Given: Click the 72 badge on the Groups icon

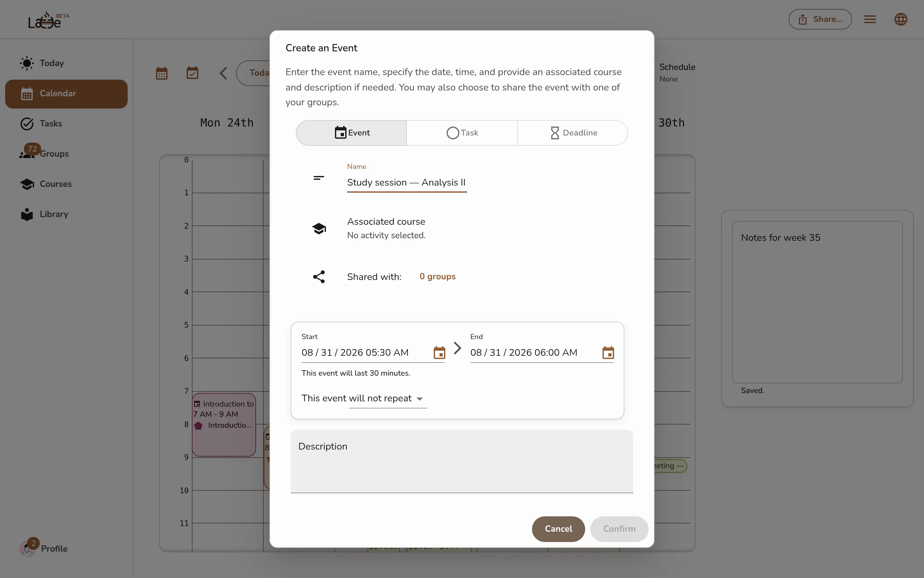Looking at the screenshot, I should coord(32,149).
